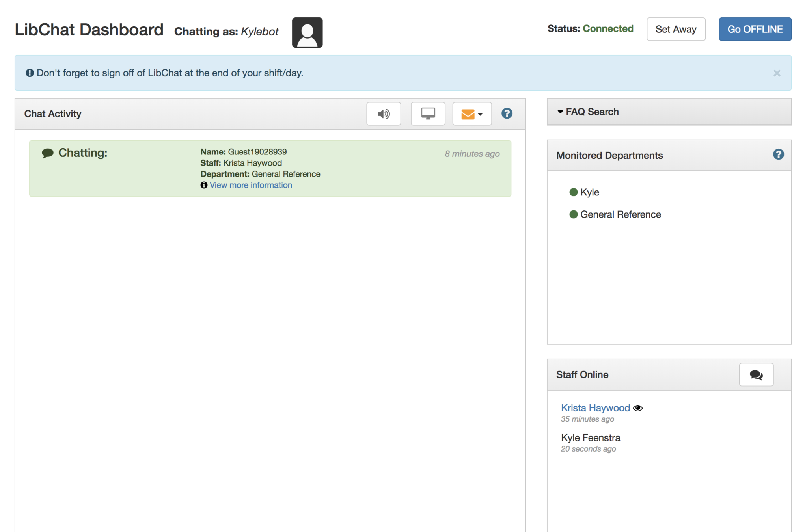Image resolution: width=805 pixels, height=532 pixels.
Task: Open Krista Haywood staff name link
Action: pyautogui.click(x=595, y=408)
